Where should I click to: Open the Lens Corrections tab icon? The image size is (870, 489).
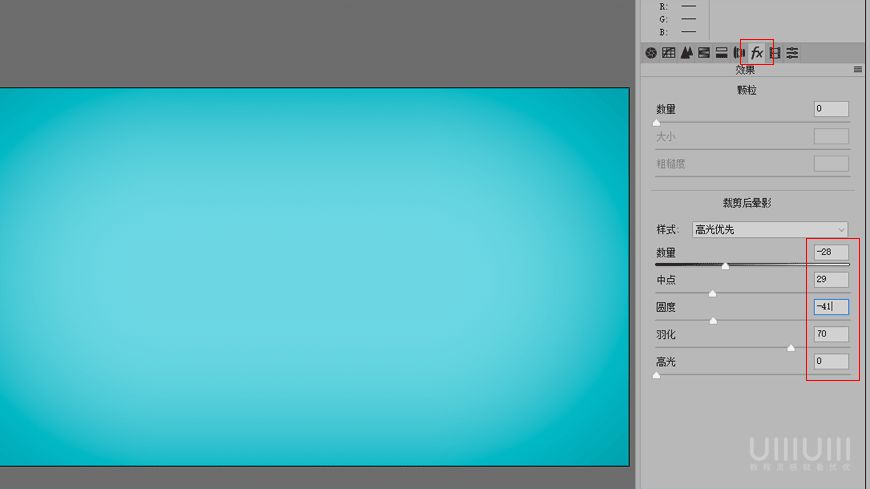click(739, 53)
